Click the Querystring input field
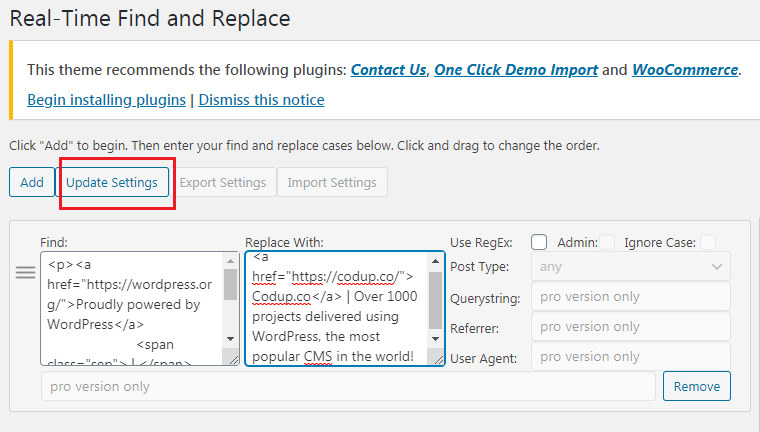Image resolution: width=760 pixels, height=432 pixels. (x=631, y=297)
